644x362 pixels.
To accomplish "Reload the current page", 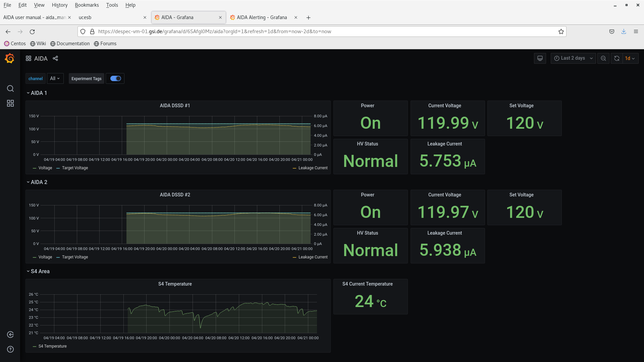I will pos(32,32).
